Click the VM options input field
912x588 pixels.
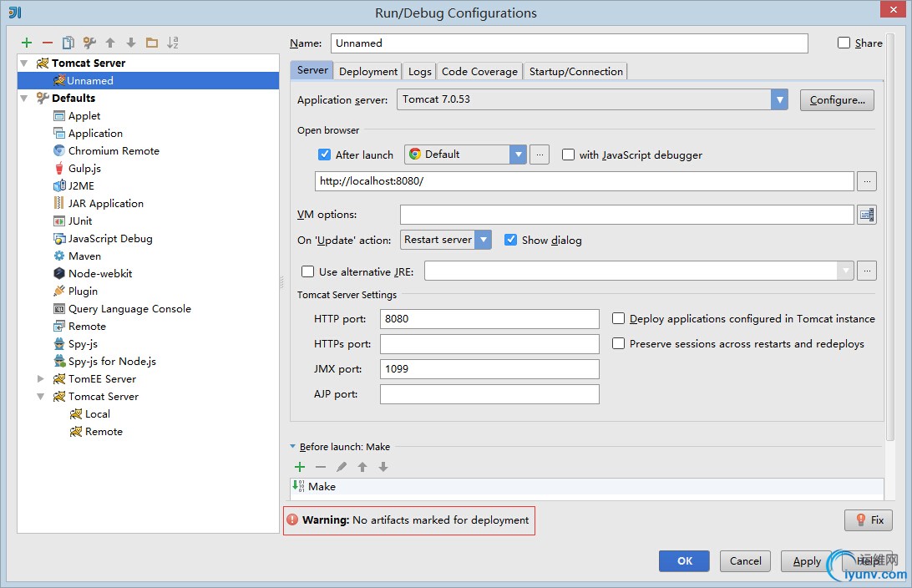click(627, 215)
